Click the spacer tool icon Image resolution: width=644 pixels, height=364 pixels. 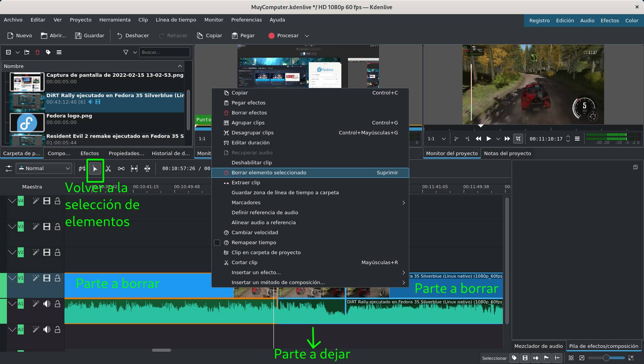tap(121, 169)
